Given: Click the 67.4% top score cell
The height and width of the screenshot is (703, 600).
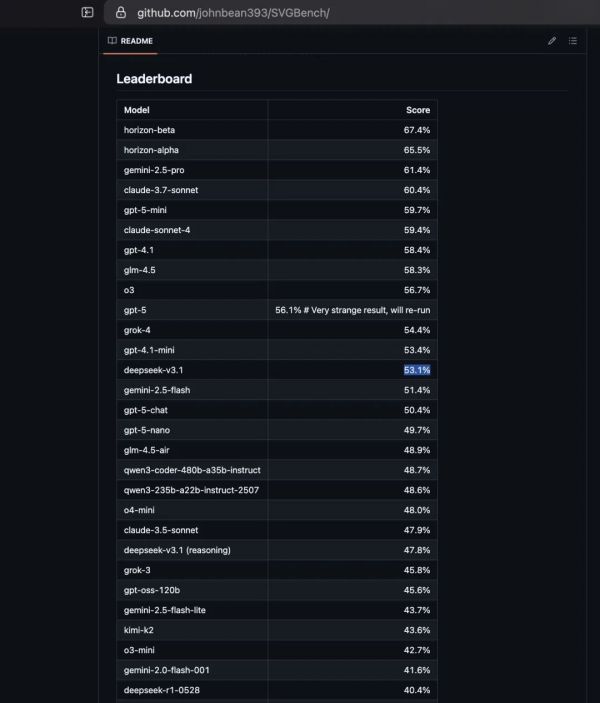Looking at the screenshot, I should click(417, 130).
